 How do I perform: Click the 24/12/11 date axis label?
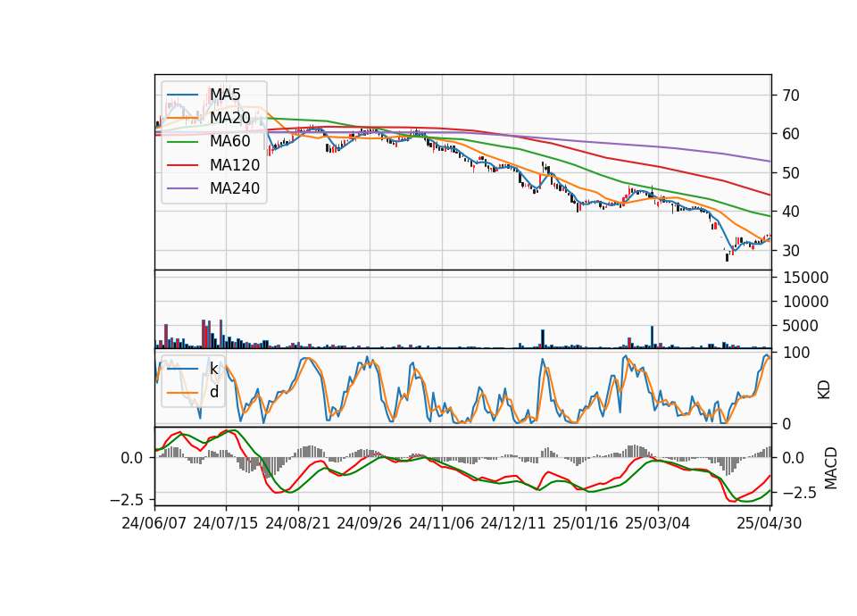point(513,523)
